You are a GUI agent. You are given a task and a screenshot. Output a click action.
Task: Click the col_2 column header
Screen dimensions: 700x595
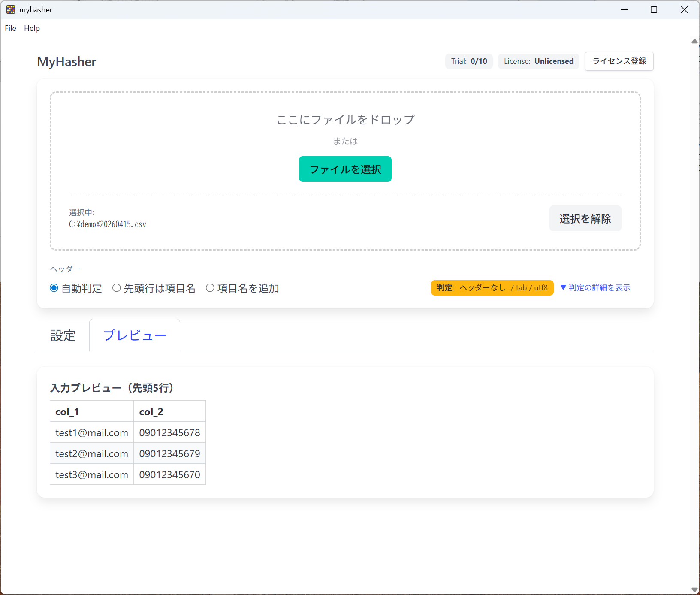click(170, 411)
